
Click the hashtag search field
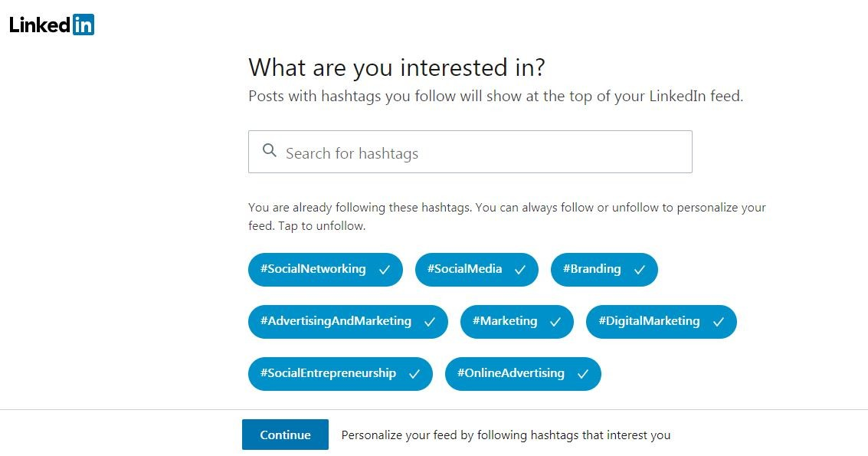470,151
